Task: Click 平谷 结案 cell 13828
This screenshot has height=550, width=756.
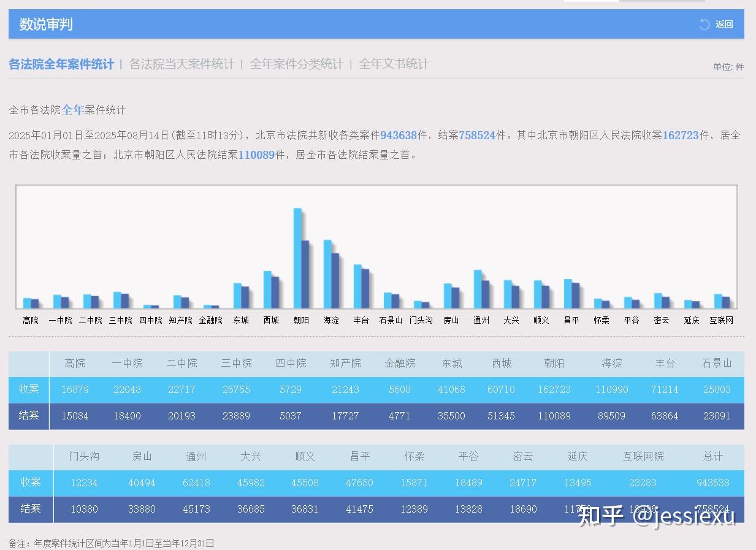Action: 468,509
